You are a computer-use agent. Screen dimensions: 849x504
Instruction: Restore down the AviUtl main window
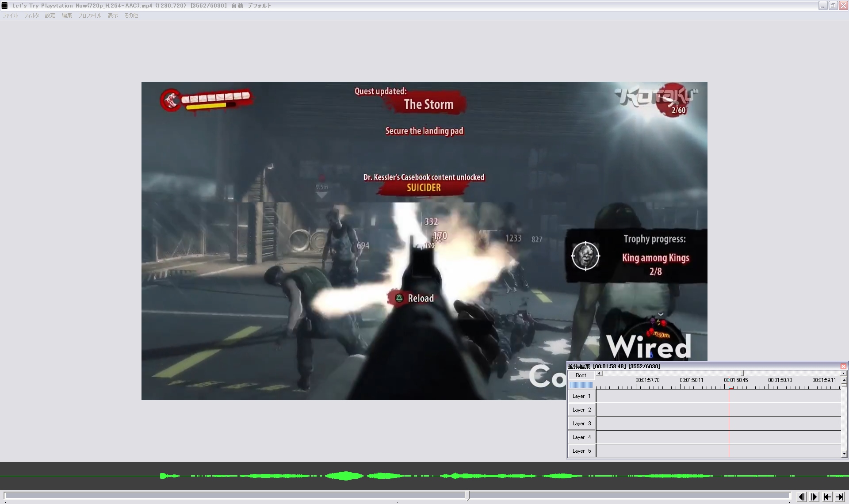click(x=833, y=6)
